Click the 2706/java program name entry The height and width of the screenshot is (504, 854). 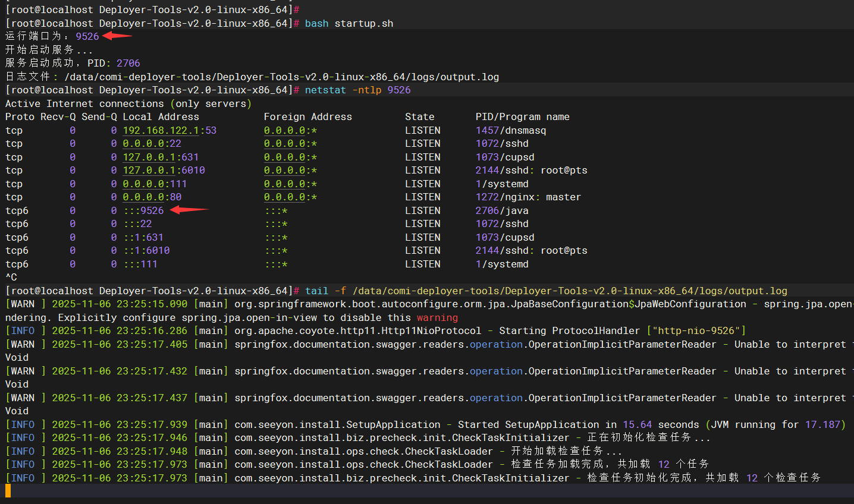click(501, 210)
